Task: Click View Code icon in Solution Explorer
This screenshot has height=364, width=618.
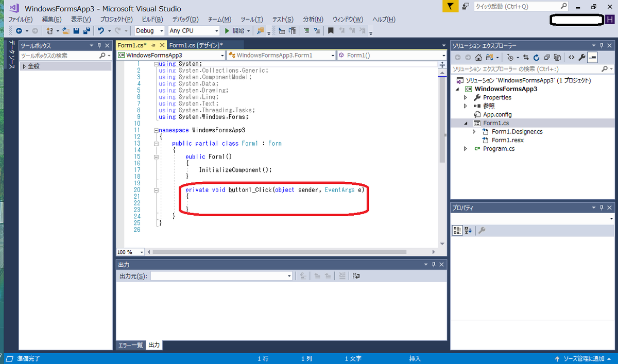Action: click(x=571, y=57)
